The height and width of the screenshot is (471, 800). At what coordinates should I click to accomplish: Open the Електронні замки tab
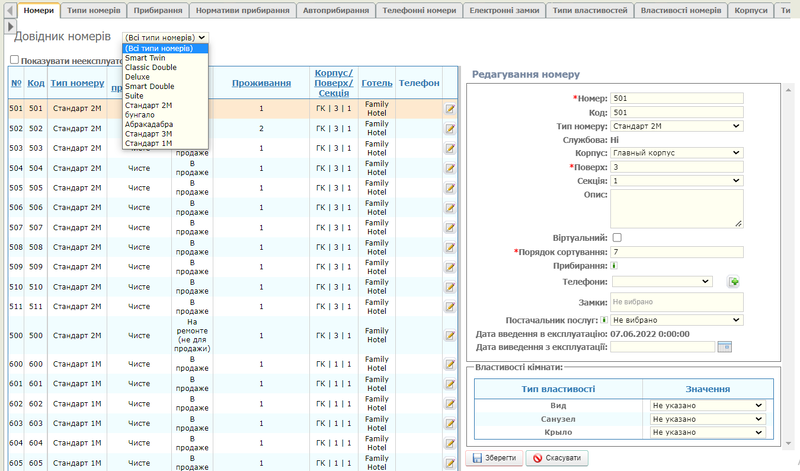coord(504,9)
